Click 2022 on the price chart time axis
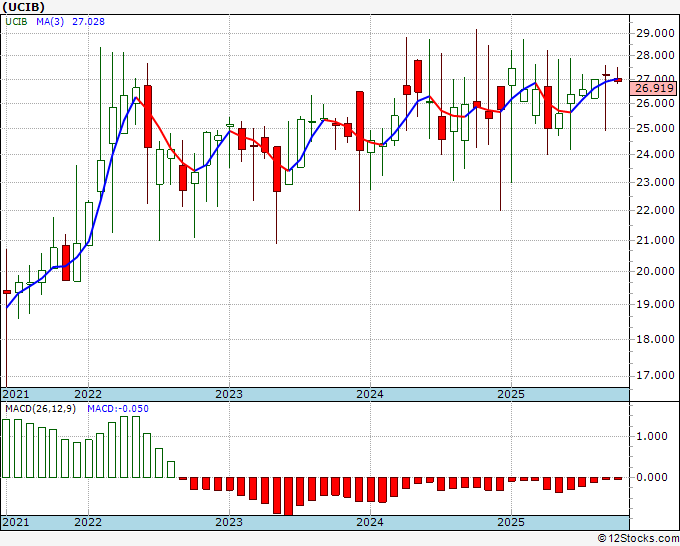This screenshot has width=680, height=546. (x=88, y=394)
